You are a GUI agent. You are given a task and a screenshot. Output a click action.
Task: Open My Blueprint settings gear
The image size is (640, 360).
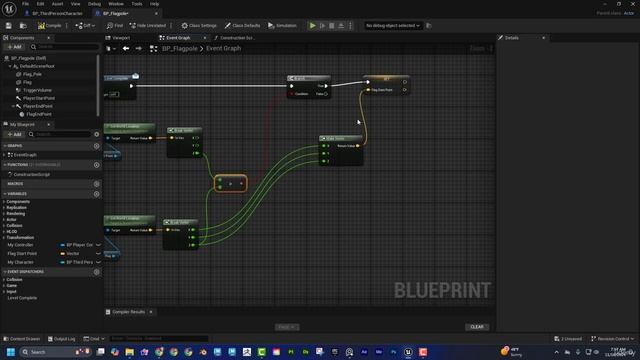(x=97, y=134)
